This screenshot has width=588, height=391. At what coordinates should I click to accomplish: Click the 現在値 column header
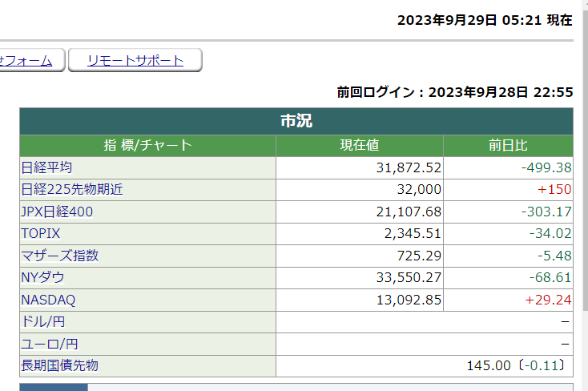pyautogui.click(x=360, y=146)
